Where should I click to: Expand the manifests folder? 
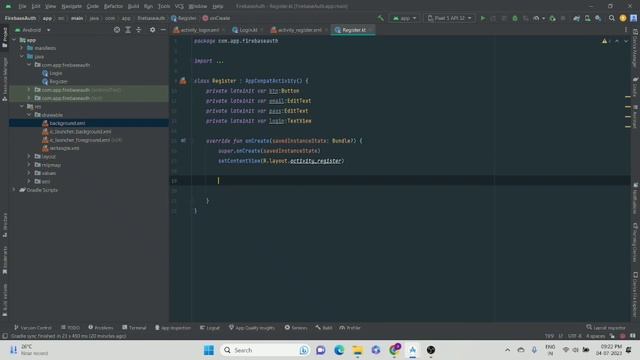pos(22,48)
